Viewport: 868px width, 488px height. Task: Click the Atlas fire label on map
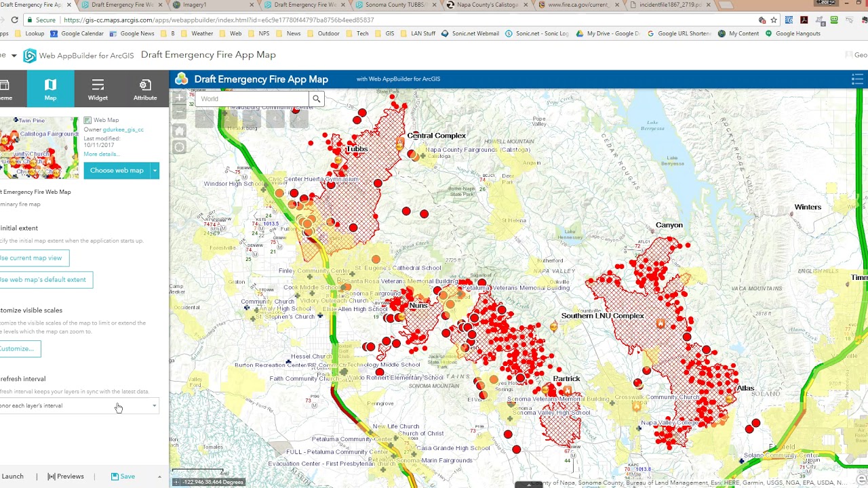click(x=745, y=388)
